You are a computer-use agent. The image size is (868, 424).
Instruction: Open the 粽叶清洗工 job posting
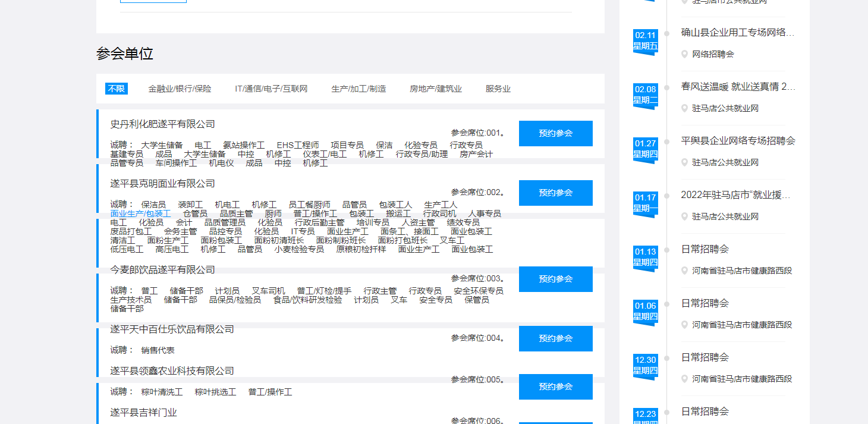click(x=162, y=392)
